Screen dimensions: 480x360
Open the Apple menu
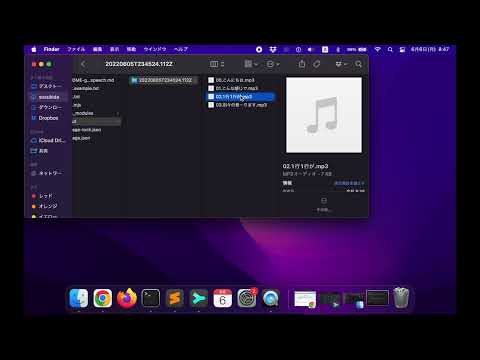[34, 49]
